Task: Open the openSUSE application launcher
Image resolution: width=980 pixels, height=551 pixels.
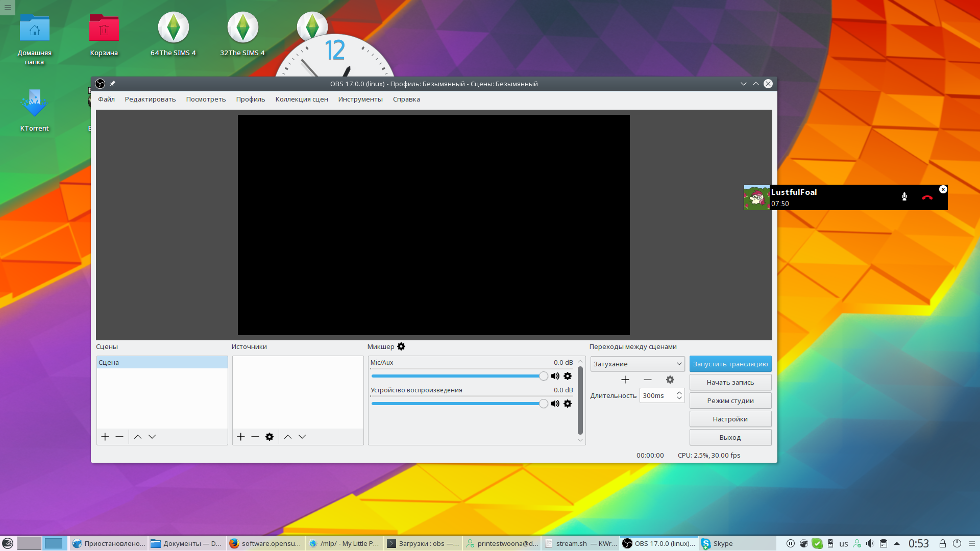Action: pos(8,543)
